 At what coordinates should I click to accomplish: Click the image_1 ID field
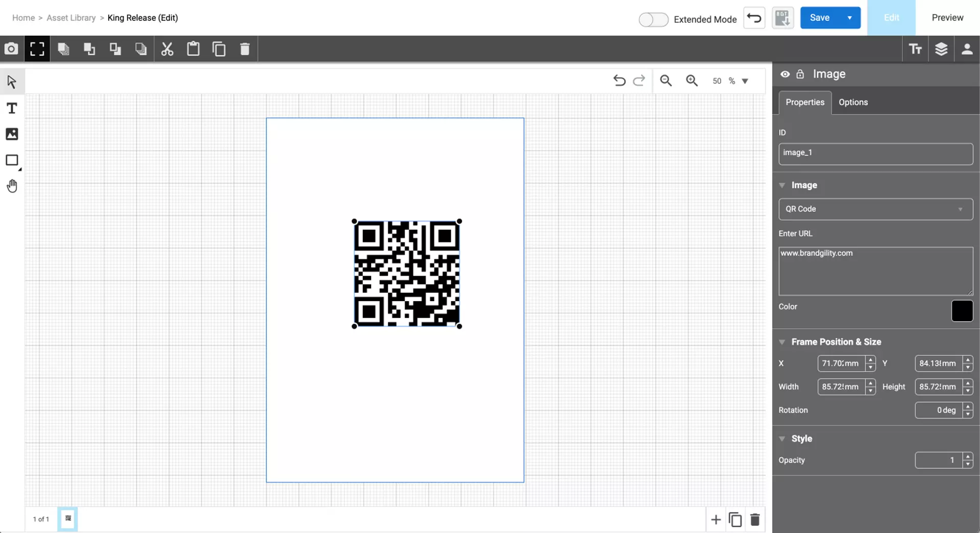click(876, 154)
